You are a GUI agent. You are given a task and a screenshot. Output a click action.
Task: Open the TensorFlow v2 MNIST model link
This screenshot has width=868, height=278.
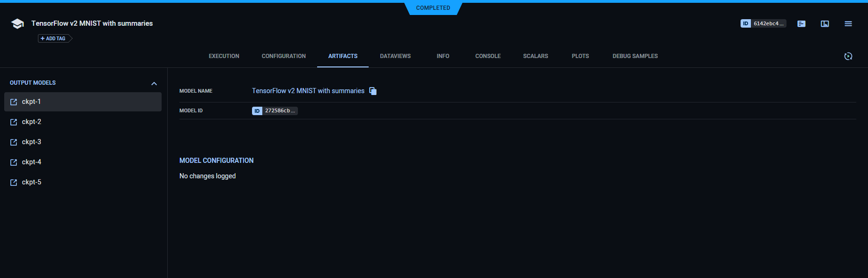tap(308, 91)
